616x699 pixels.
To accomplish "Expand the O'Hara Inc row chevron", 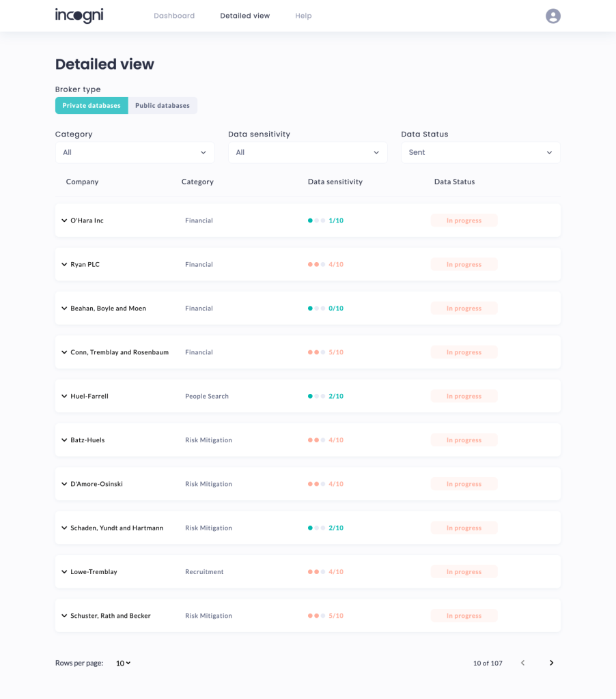I will tap(64, 220).
